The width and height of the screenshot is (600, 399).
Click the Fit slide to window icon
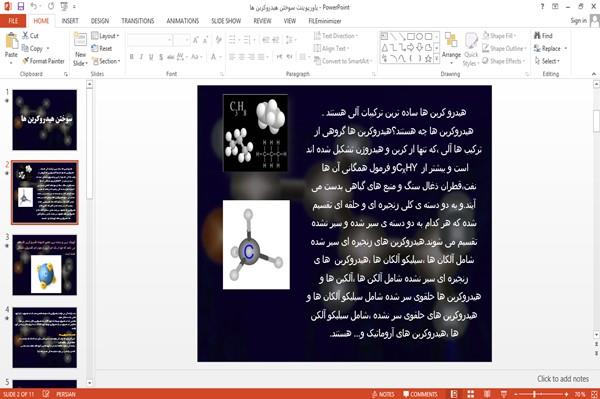click(594, 394)
